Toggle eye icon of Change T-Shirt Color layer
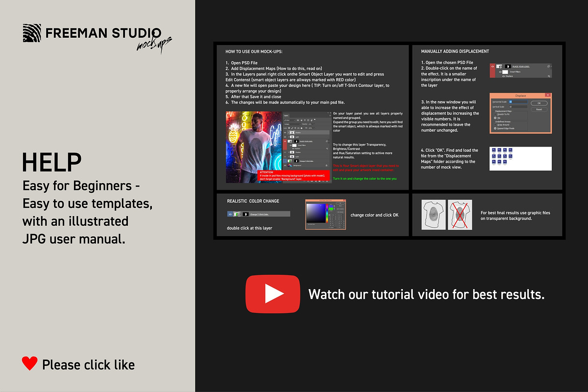588x392 pixels. pyautogui.click(x=230, y=214)
